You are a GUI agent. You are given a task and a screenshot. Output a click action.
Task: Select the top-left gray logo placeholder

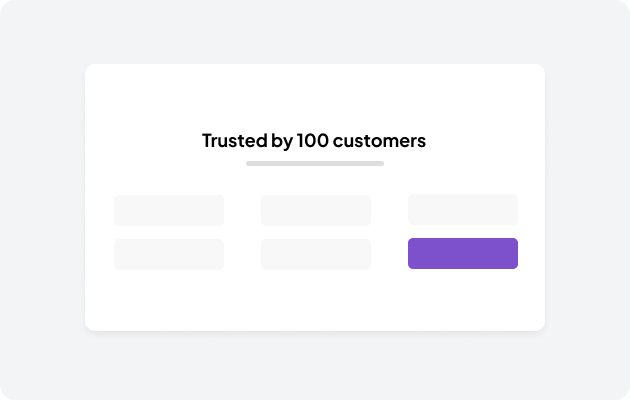[168, 210]
